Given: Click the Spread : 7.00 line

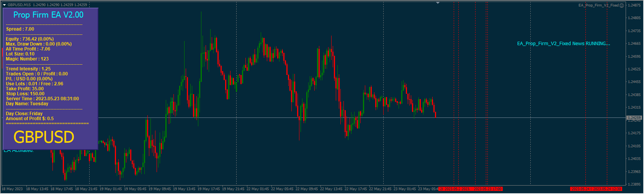Looking at the screenshot, I should pyautogui.click(x=20, y=29).
